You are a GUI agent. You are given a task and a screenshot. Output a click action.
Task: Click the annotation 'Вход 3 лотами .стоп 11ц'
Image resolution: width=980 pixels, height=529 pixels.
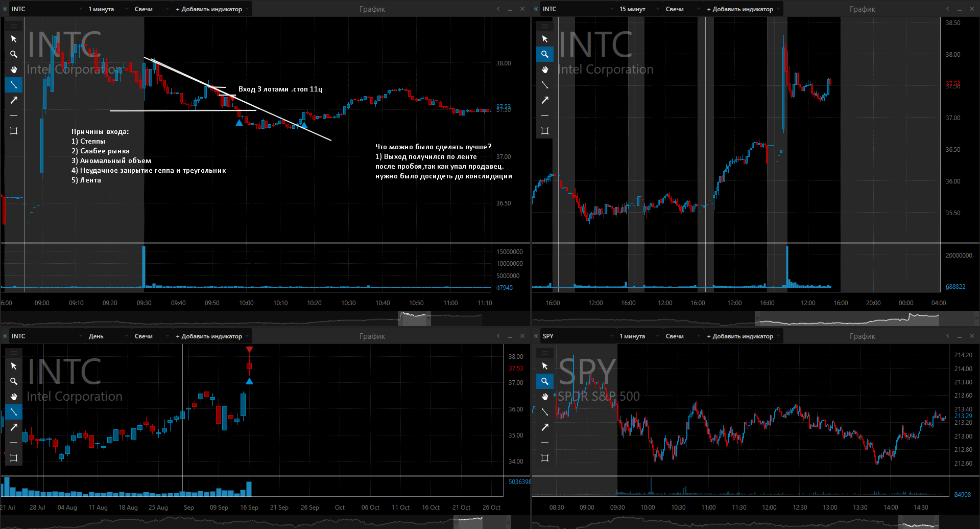(x=280, y=89)
